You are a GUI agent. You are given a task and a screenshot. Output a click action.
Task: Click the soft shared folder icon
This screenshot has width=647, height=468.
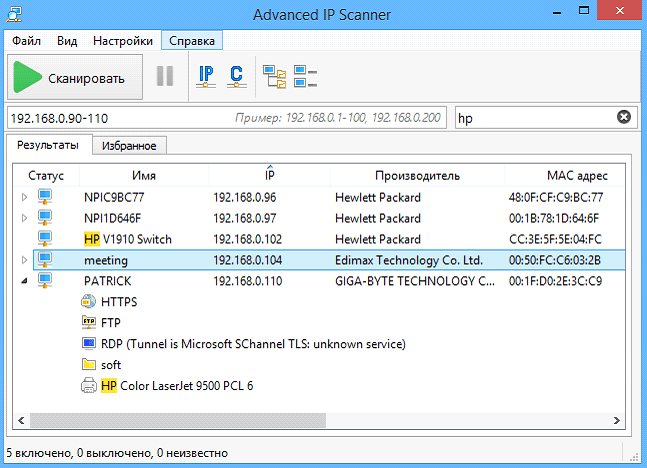[x=88, y=364]
